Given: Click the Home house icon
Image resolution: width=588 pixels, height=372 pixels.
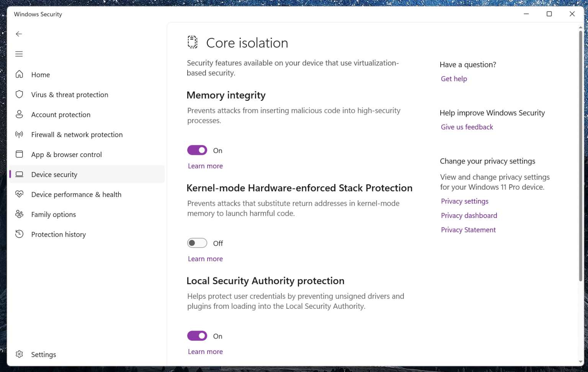Looking at the screenshot, I should coord(19,74).
